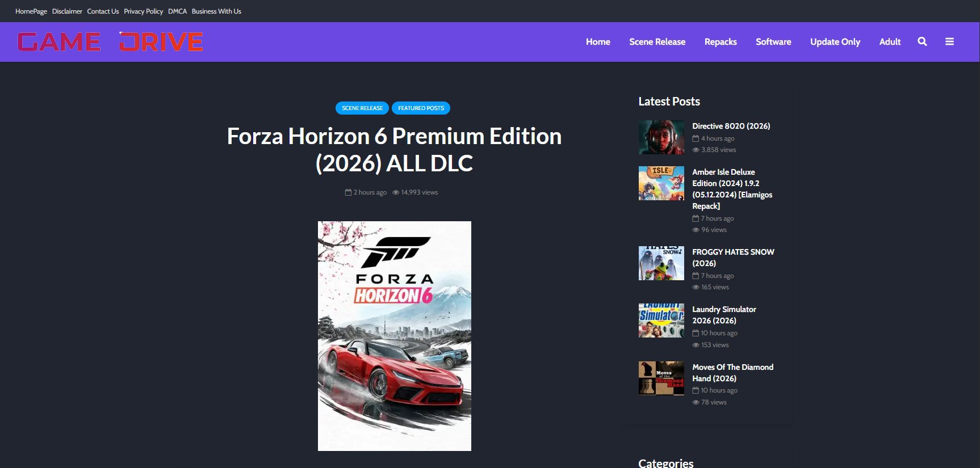Click the Game Drive logo

click(x=110, y=42)
